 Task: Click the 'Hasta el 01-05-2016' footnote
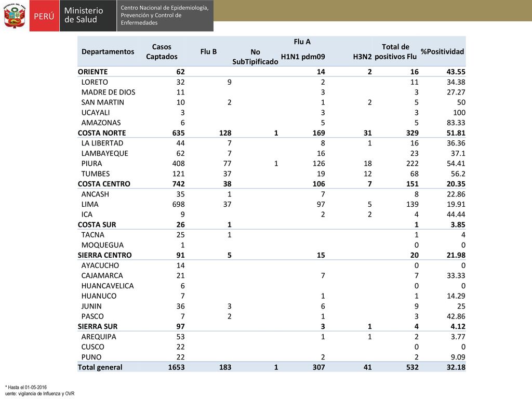[27, 387]
